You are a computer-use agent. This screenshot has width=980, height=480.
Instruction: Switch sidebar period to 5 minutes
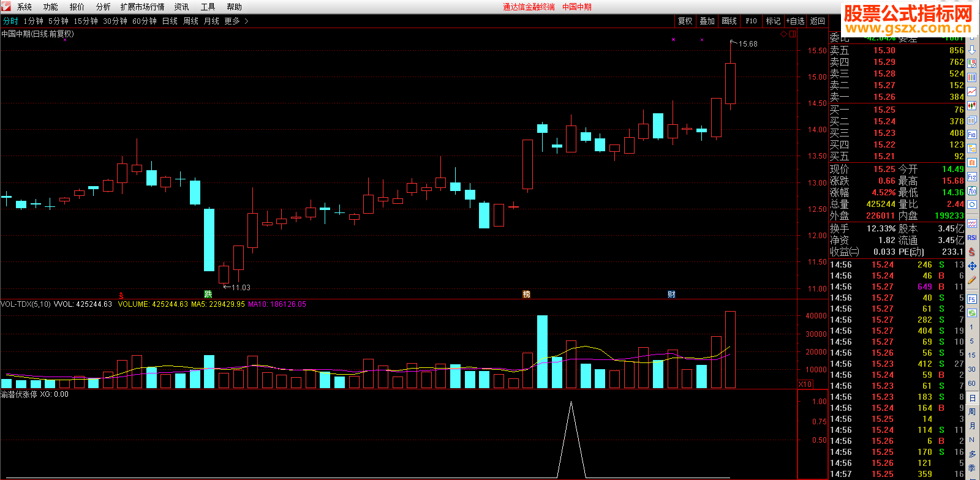pos(972,341)
